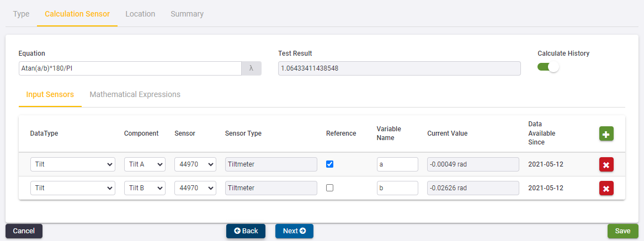Click the Sensor Type field in Tilt A row
Image resolution: width=644 pixels, height=241 pixels.
(271, 164)
